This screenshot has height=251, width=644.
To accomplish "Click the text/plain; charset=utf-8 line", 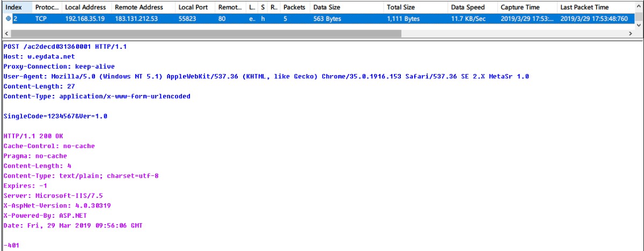I will [x=81, y=176].
